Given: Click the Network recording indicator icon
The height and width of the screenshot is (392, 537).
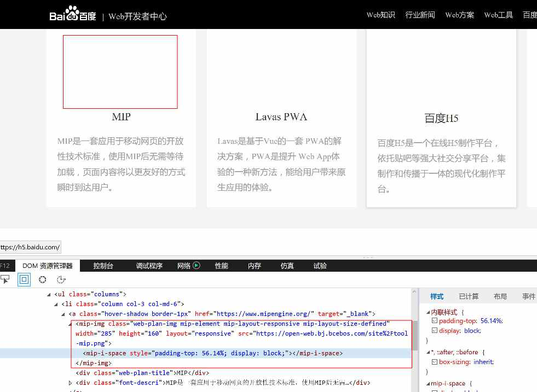Looking at the screenshot, I should click(x=198, y=266).
